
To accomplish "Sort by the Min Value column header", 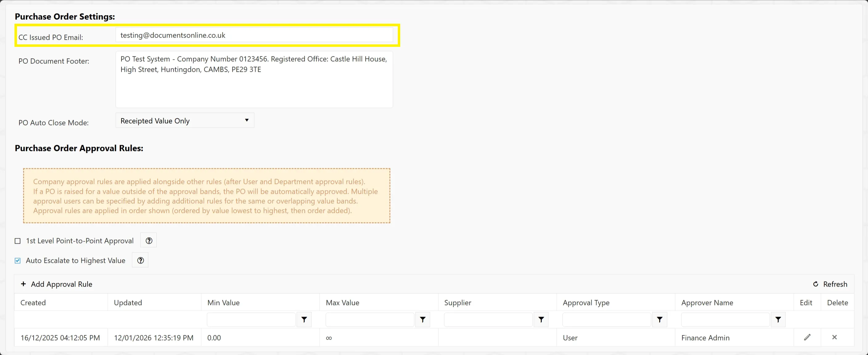I will click(x=261, y=302).
